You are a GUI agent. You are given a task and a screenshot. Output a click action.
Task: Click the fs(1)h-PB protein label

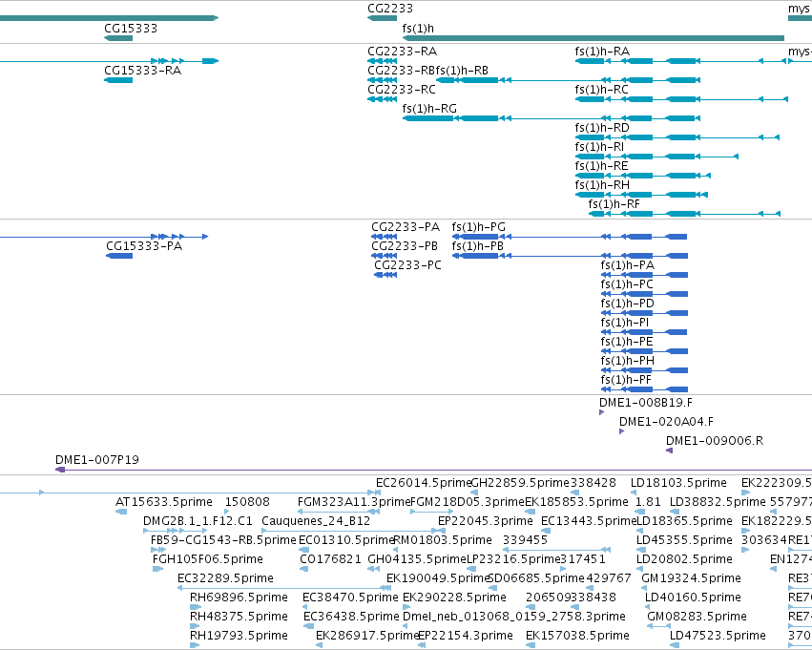(x=477, y=246)
